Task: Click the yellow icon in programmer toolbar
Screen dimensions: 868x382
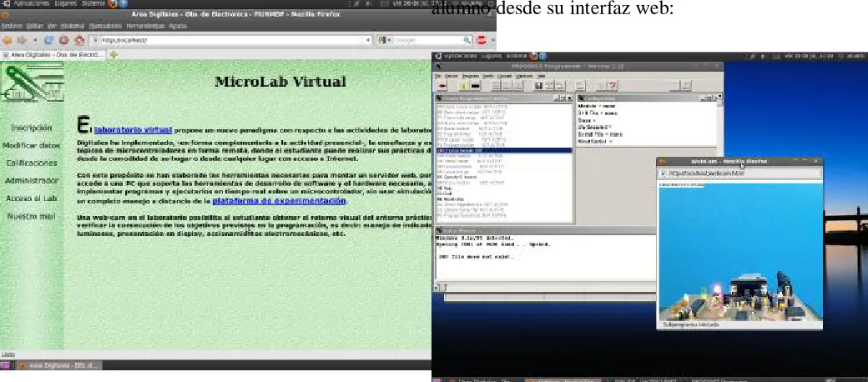Action: point(464,86)
